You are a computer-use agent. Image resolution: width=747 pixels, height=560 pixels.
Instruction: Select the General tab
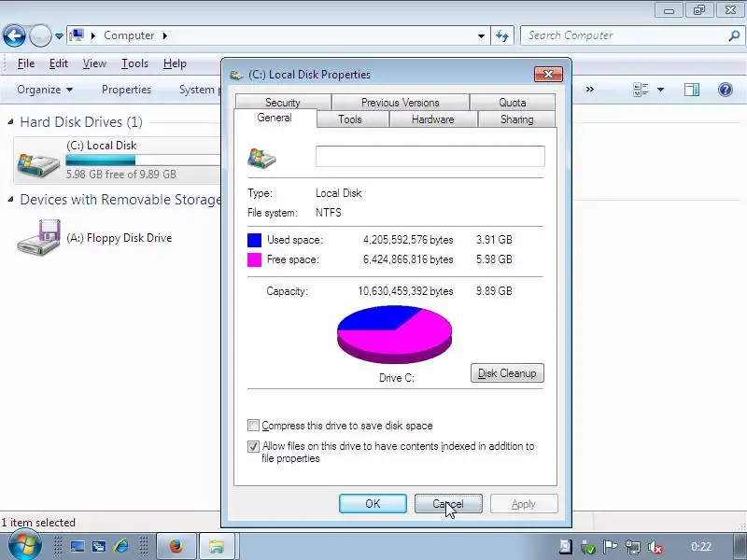point(275,118)
